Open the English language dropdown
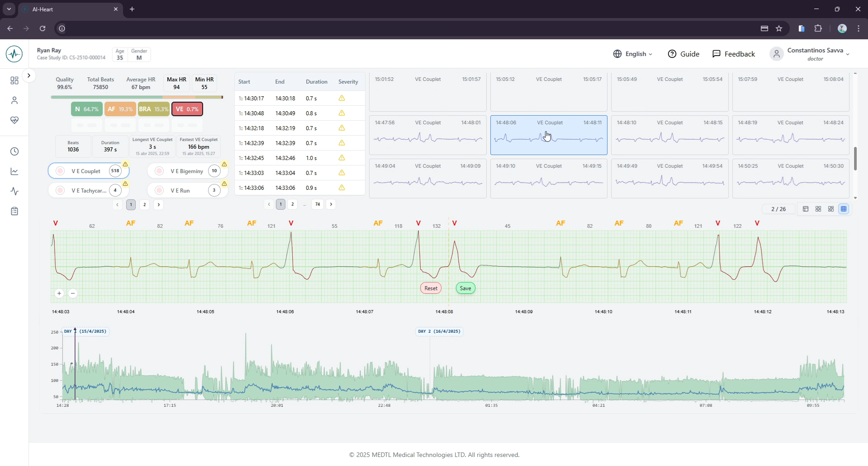The image size is (868, 466). (633, 53)
